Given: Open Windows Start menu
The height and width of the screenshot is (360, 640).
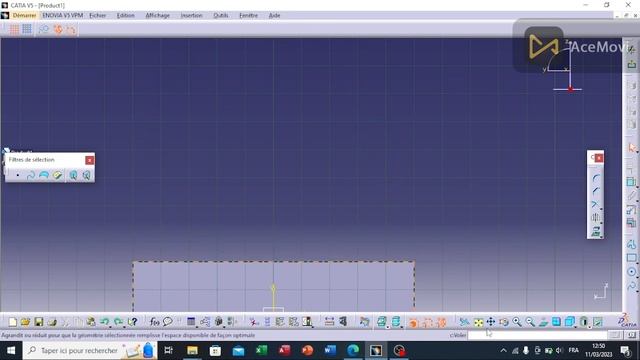Looking at the screenshot, I should point(11,351).
